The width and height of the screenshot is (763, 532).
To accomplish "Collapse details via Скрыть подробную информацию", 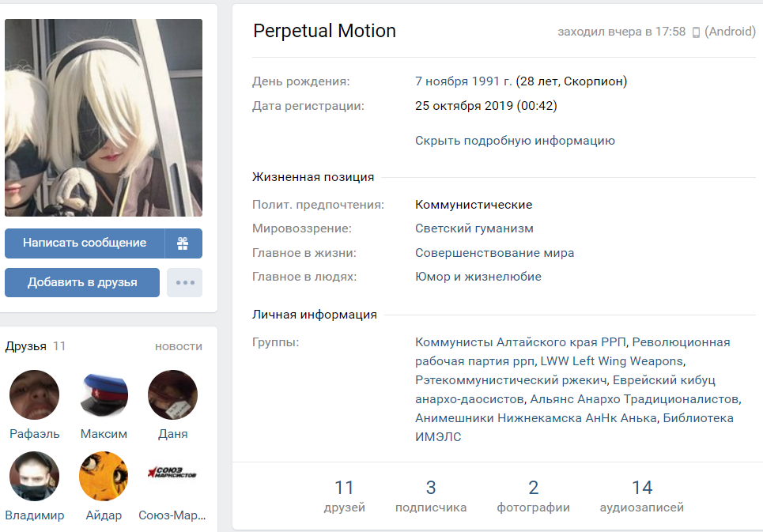I will pos(515,141).
